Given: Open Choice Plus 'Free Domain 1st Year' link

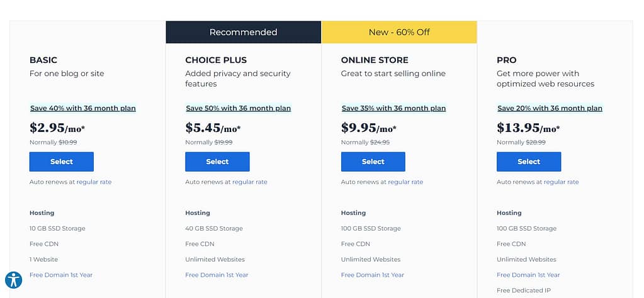Looking at the screenshot, I should [x=217, y=275].
